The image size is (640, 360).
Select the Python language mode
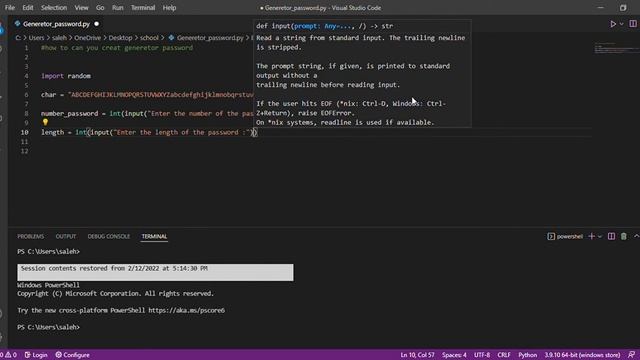(527, 355)
